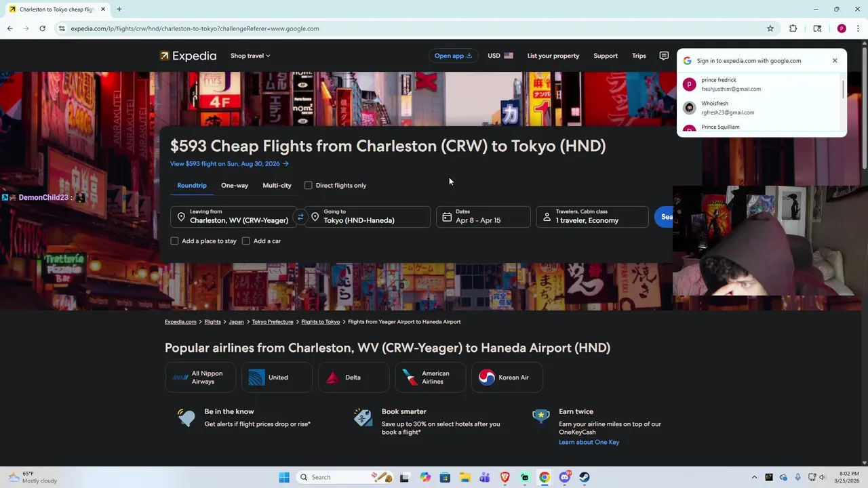
Task: Open the Windows Start menu
Action: point(284,477)
